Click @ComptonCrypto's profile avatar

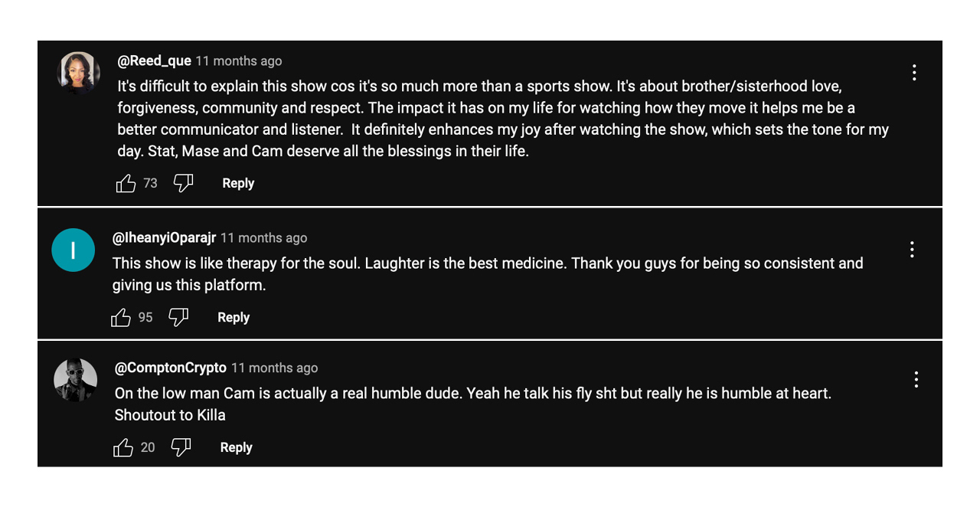click(x=75, y=380)
